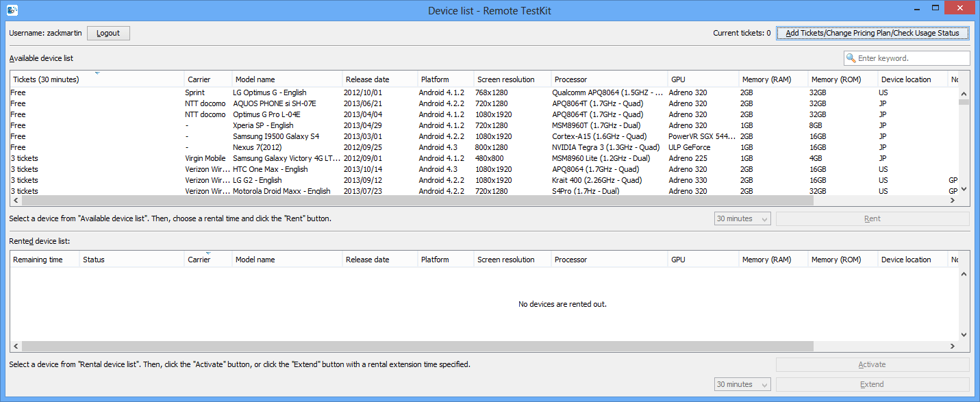Image resolution: width=980 pixels, height=402 pixels.
Task: Sort rented list by Remaining time header
Action: point(45,260)
